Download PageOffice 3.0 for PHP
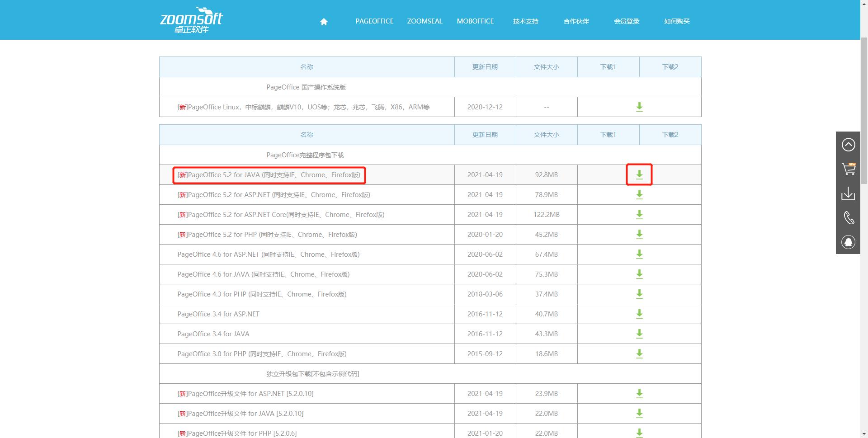Viewport: 868px width, 438px height. click(x=639, y=354)
